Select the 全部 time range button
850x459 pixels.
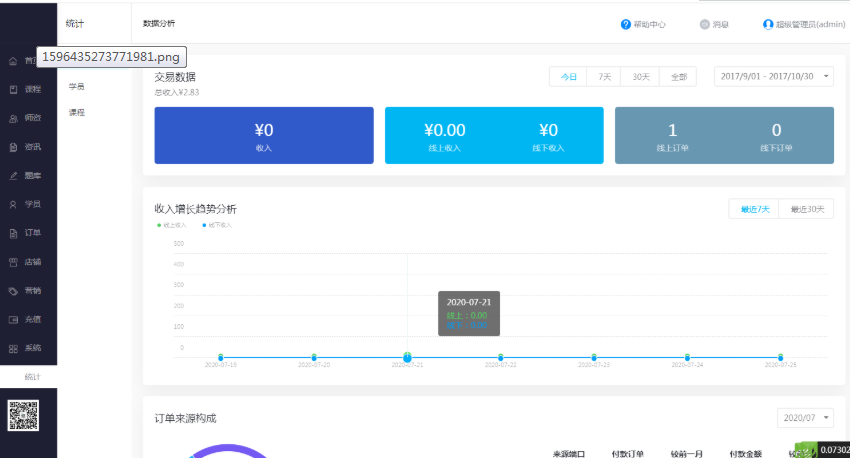click(x=678, y=77)
